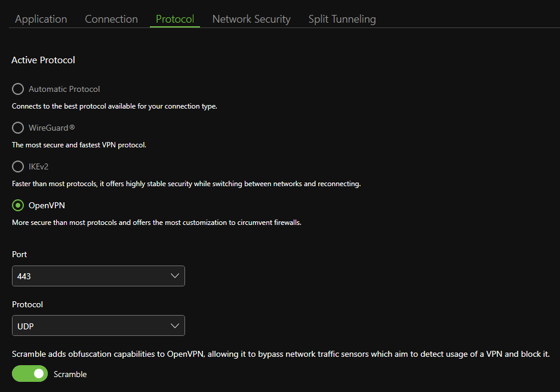Disable the Scramble toggle switch
Viewport: 560px width, 392px height.
click(30, 374)
